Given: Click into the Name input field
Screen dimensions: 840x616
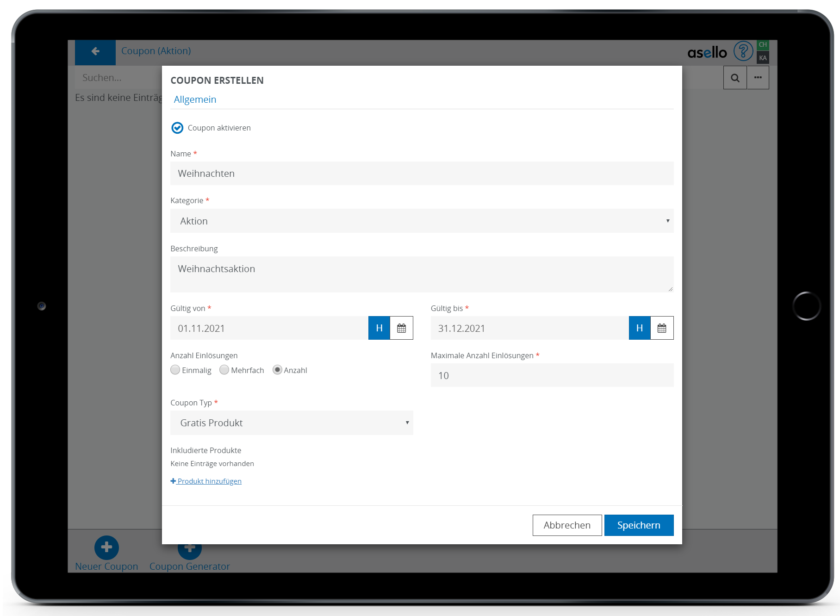Looking at the screenshot, I should click(x=422, y=174).
